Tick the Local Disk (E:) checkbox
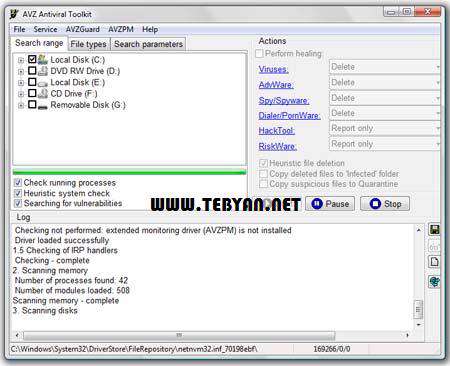This screenshot has height=366, width=450. click(32, 82)
